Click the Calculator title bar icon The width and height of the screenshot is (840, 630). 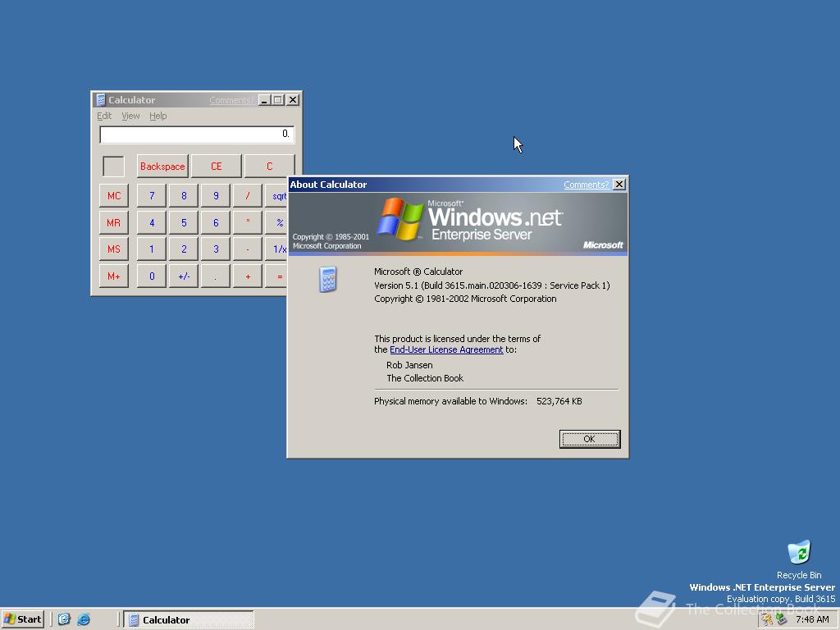point(100,100)
